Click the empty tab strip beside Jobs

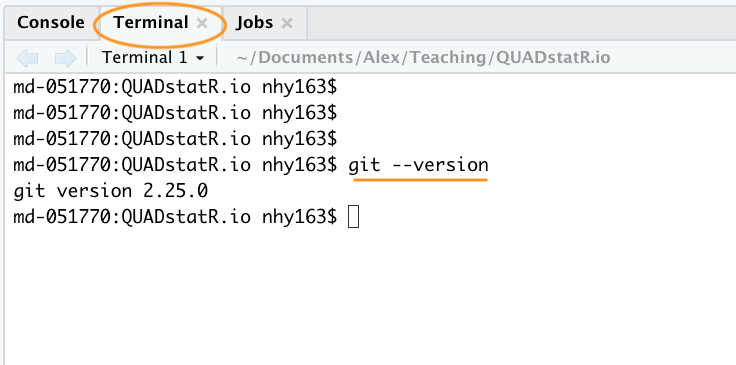521,23
